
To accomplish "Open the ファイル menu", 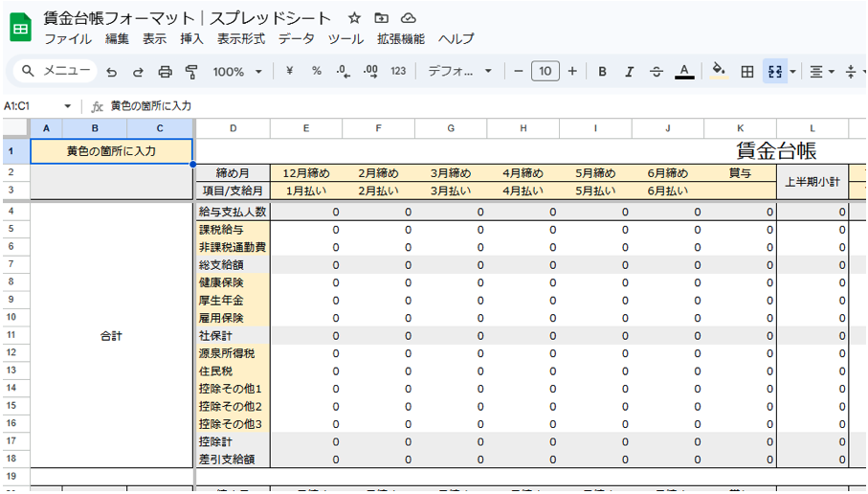I will pos(68,39).
